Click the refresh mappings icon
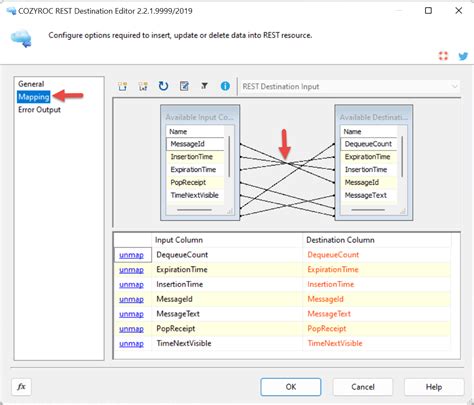The image size is (474, 405). coord(163,86)
